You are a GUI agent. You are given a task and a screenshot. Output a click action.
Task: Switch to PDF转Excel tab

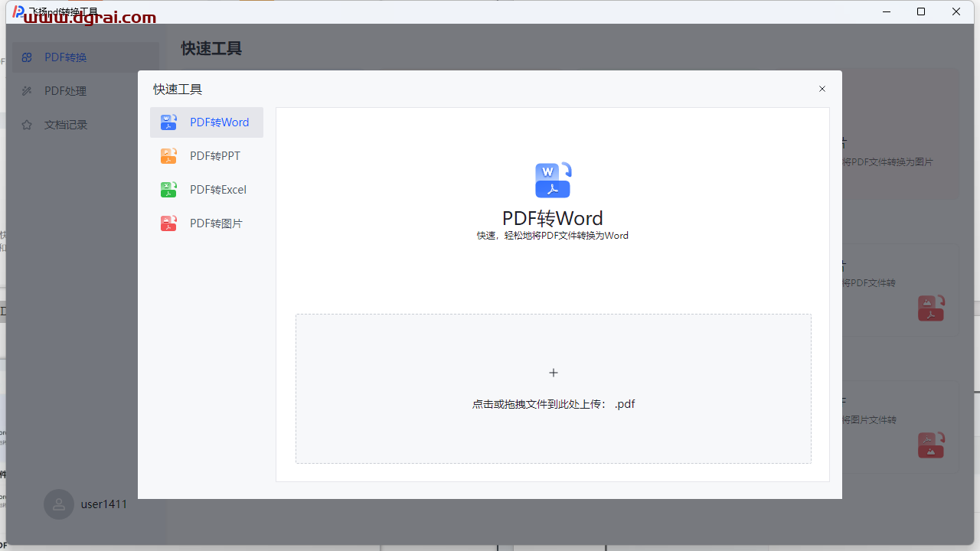207,190
